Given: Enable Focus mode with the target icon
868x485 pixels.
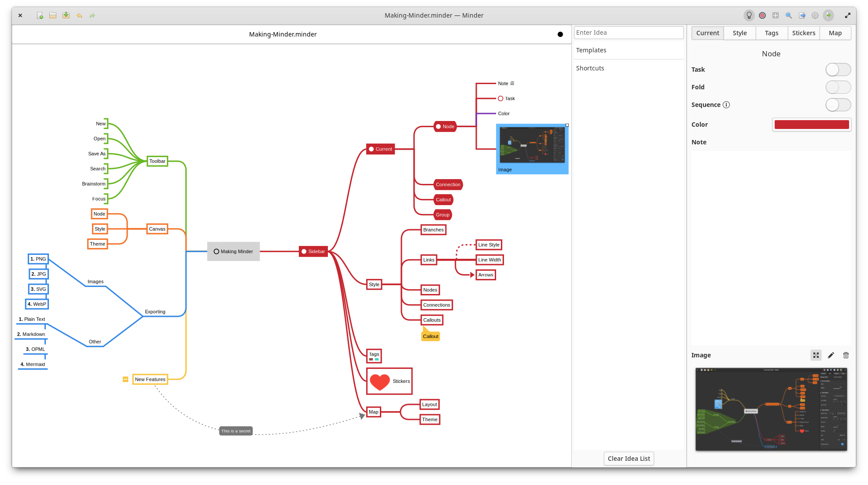Looking at the screenshot, I should point(762,15).
